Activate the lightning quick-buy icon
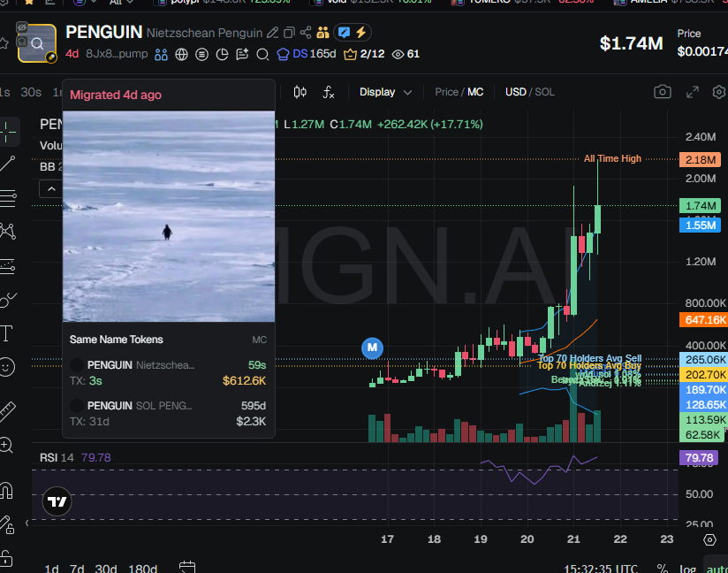728x573 pixels. pos(360,33)
